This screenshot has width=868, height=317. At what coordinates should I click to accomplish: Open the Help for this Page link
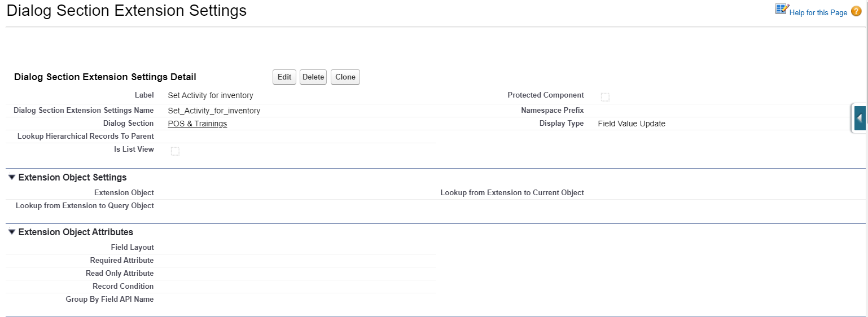click(818, 12)
